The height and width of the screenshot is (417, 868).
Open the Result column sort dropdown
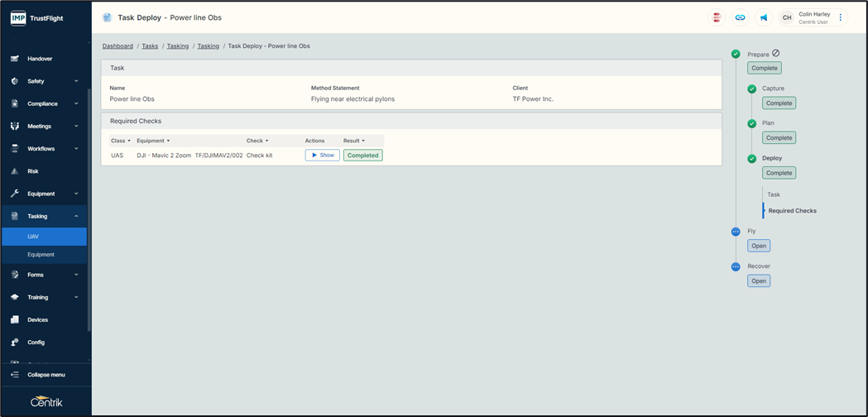click(x=363, y=141)
